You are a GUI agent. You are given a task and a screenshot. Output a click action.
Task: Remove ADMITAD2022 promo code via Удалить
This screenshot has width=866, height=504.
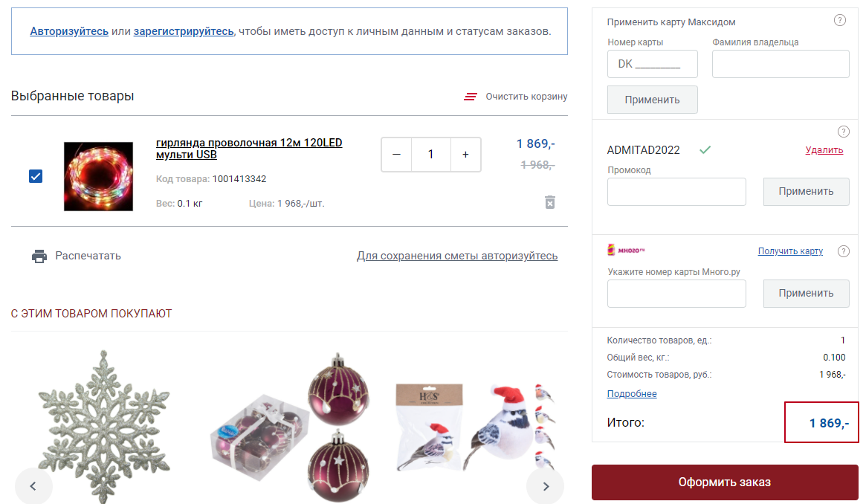824,150
